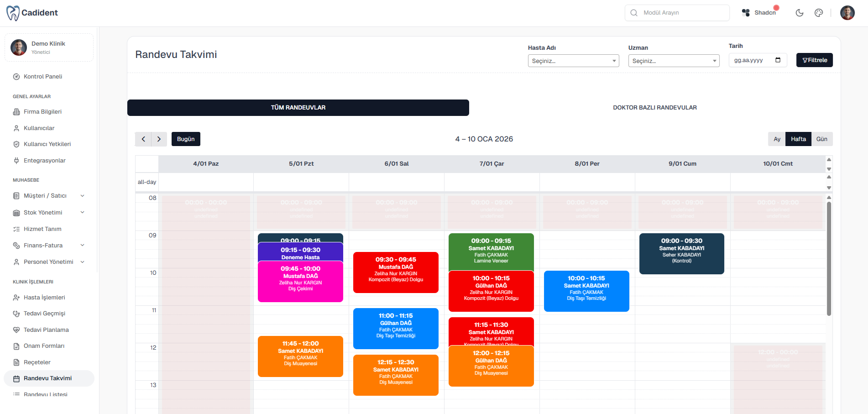The width and height of the screenshot is (868, 414).
Task: Open the Hasta Adı dropdown
Action: pyautogui.click(x=573, y=61)
